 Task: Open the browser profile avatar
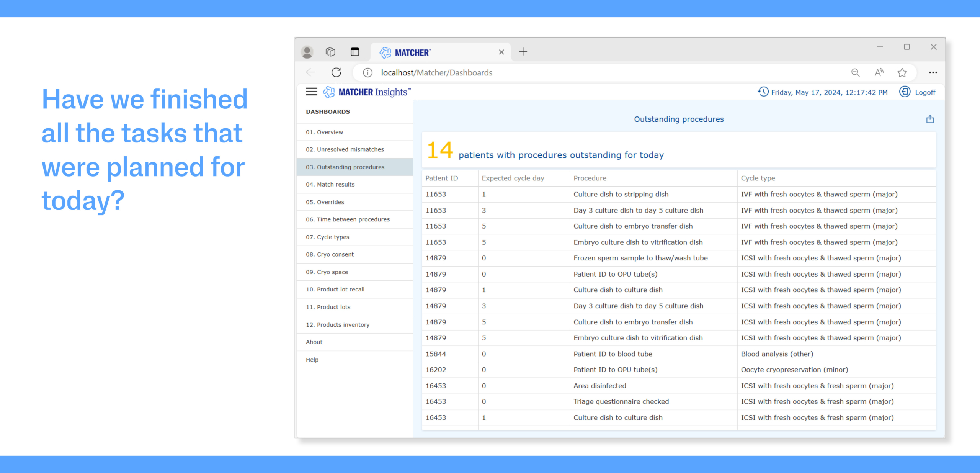point(307,52)
